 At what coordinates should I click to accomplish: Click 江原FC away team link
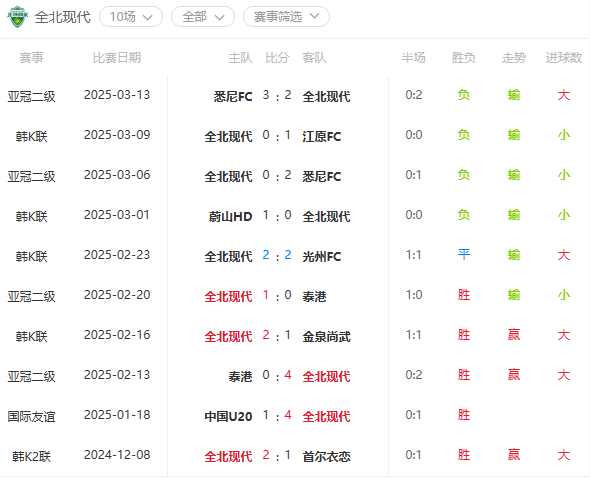click(322, 137)
